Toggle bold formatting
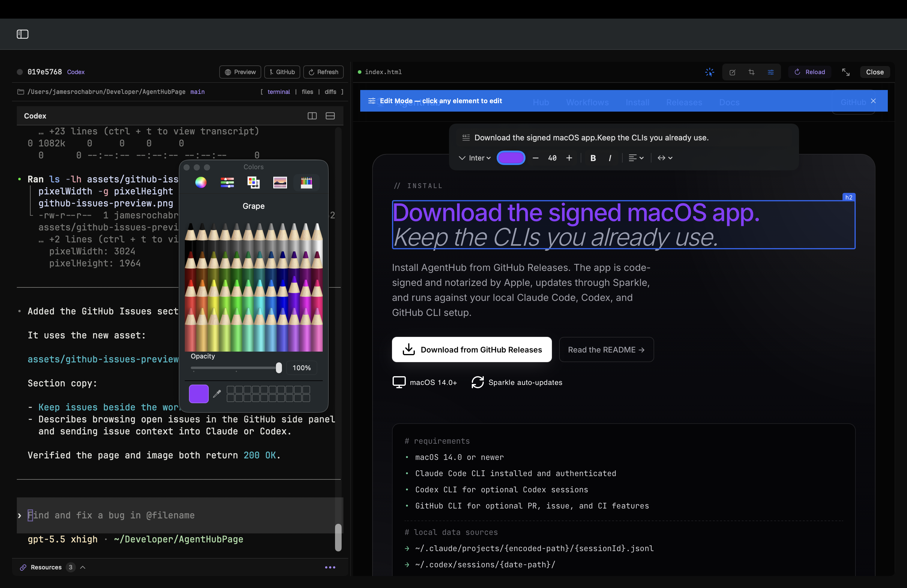The height and width of the screenshot is (588, 907). [593, 158]
